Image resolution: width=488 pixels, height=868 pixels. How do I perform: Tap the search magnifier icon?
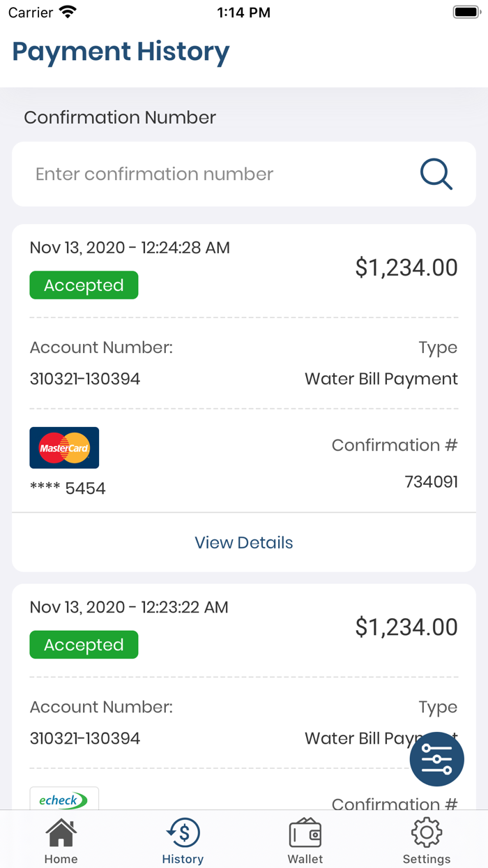click(436, 174)
